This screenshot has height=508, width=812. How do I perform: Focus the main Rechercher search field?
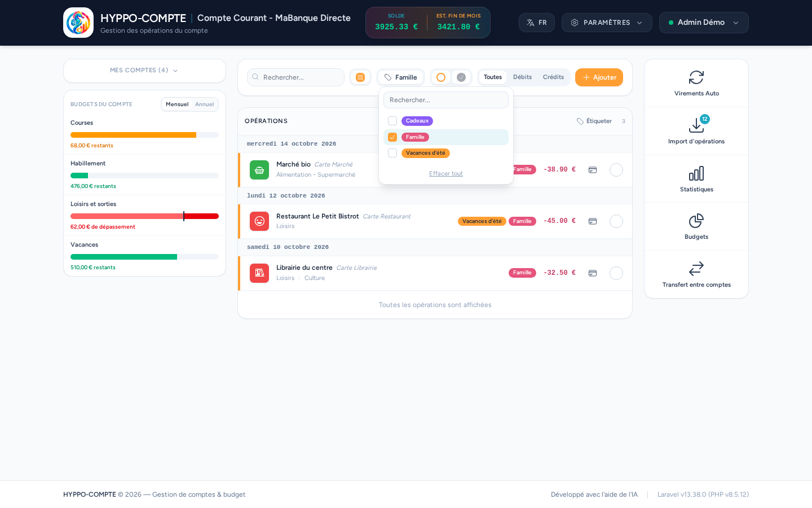(x=295, y=77)
